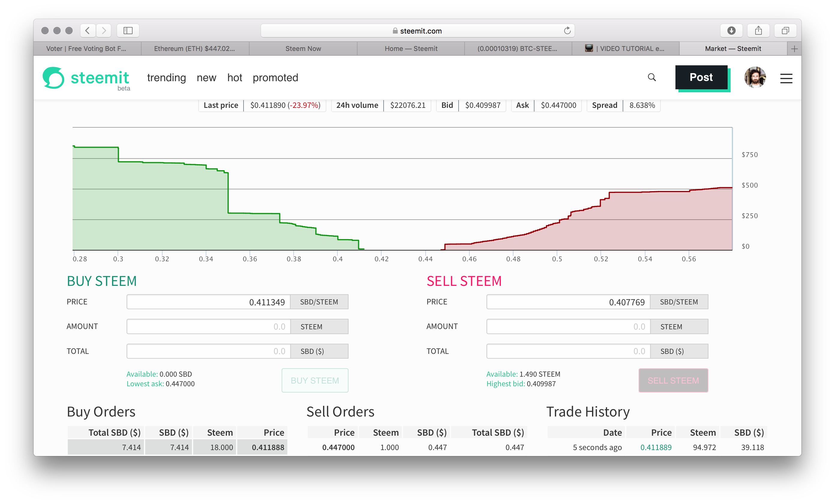The height and width of the screenshot is (504, 835).
Task: Open the trending feed
Action: (x=166, y=78)
